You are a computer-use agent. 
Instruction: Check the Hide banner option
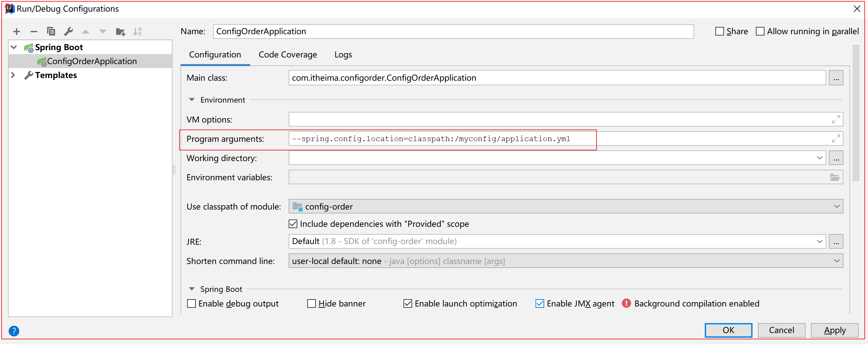click(x=311, y=303)
